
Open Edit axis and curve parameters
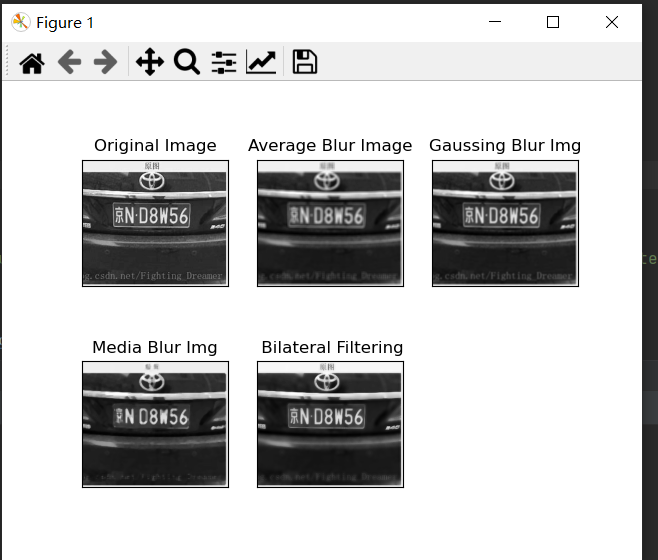tap(261, 62)
